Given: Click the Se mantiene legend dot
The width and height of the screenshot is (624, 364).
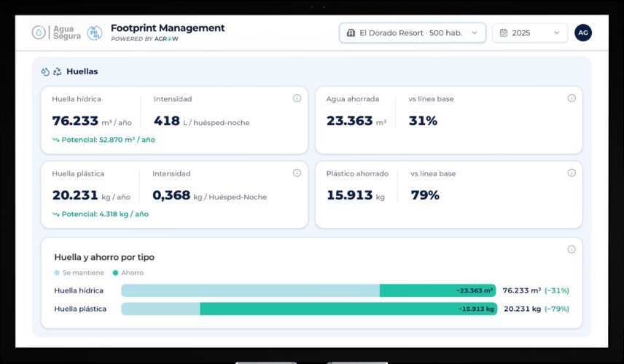Looking at the screenshot, I should coord(57,272).
